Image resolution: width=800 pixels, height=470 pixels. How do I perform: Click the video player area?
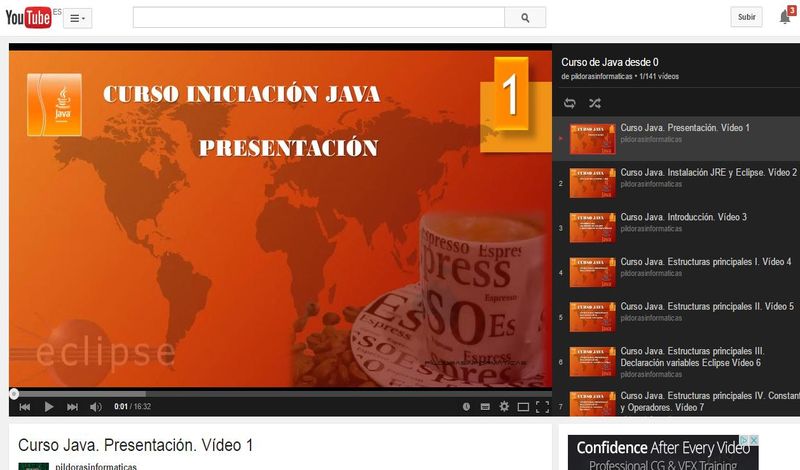(x=281, y=218)
